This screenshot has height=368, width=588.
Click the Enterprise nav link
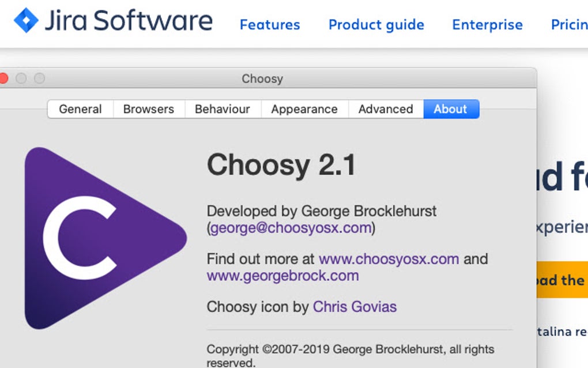tap(487, 25)
